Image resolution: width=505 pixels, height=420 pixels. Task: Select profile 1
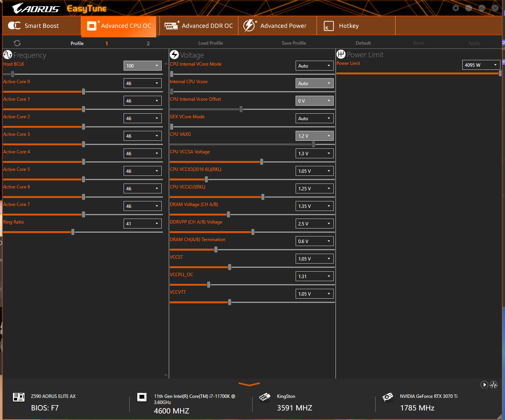107,43
